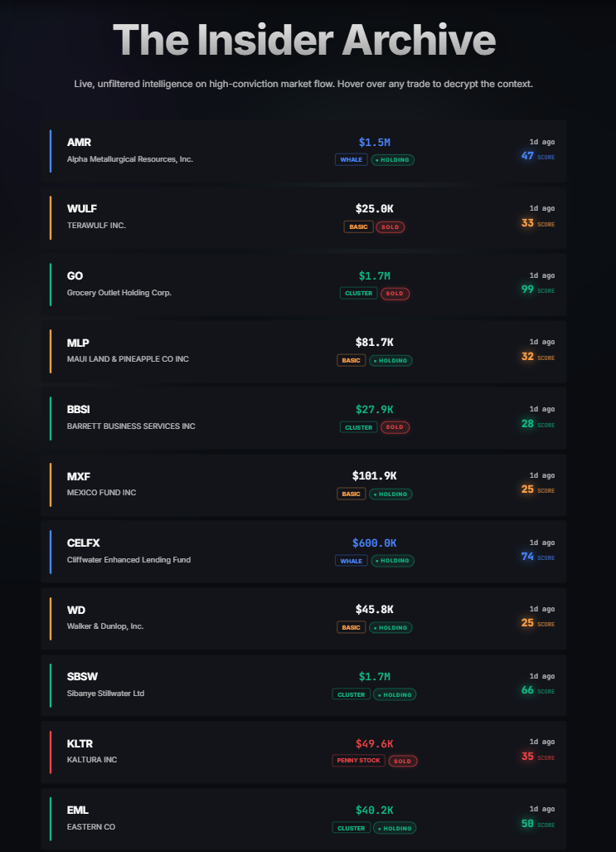
Task: Select the PENNY STOCK badge on KLTR
Action: [x=358, y=760]
